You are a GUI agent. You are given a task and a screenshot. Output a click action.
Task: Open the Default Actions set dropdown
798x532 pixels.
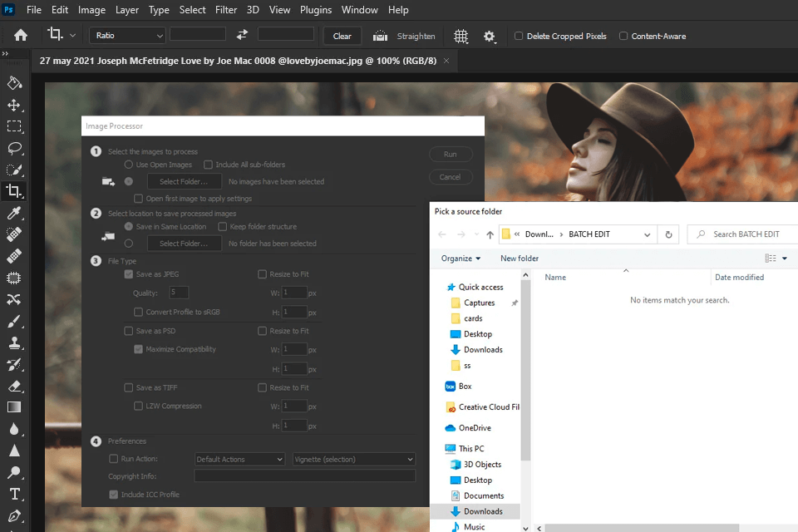[x=239, y=459]
